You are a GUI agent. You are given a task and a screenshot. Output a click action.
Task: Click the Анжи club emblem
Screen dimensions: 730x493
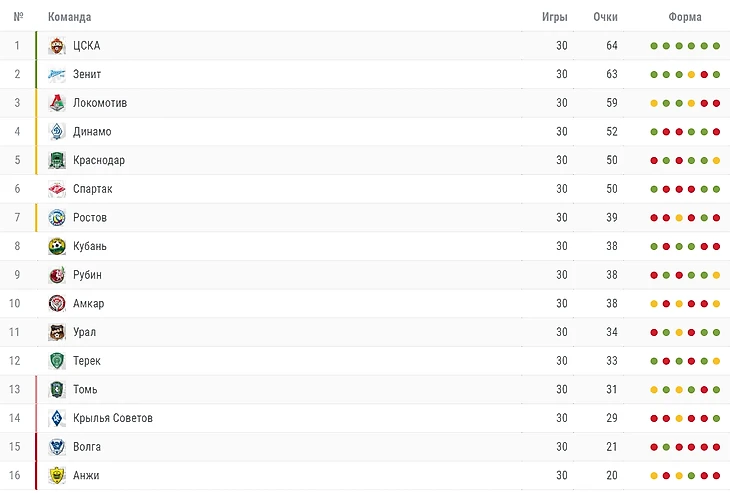[57, 476]
